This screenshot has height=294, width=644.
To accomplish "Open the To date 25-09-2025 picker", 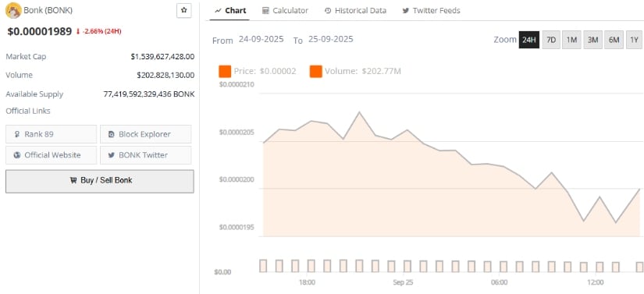I will (x=331, y=39).
